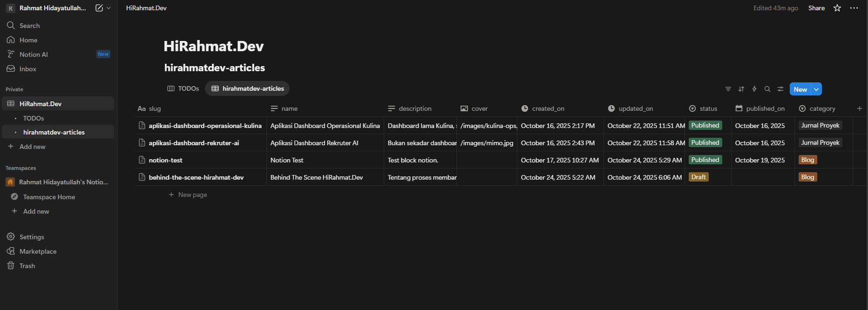The image size is (868, 310).
Task: Open Trash in the sidebar
Action: click(27, 266)
